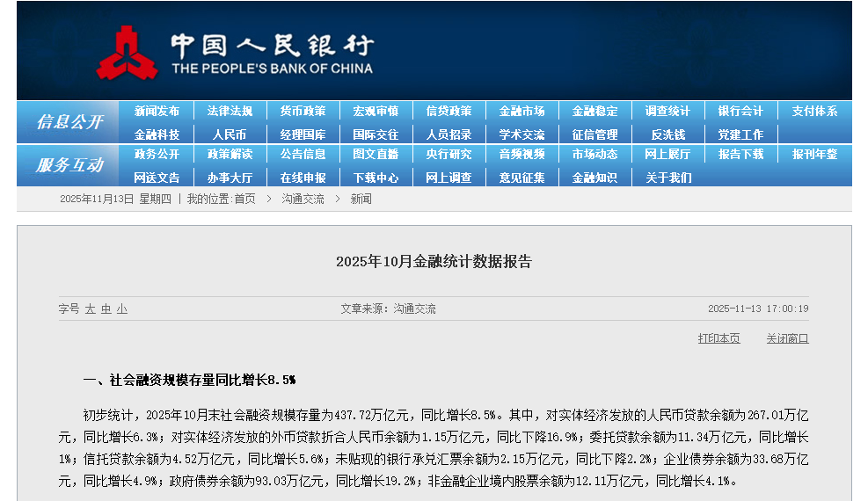Click 打印本页 to print the page
Screen dimensions: 868x501
click(x=718, y=338)
